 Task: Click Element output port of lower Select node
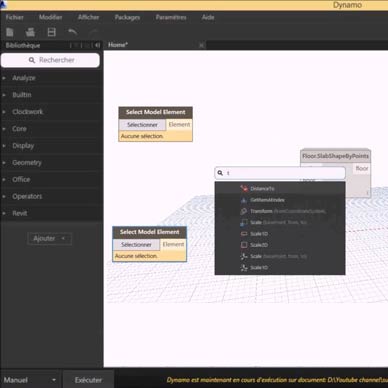coord(173,245)
